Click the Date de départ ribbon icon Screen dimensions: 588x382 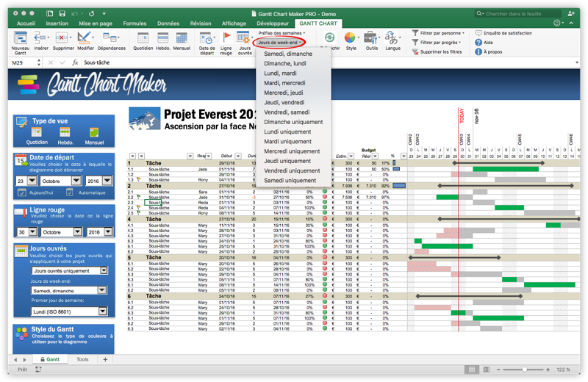click(x=206, y=38)
